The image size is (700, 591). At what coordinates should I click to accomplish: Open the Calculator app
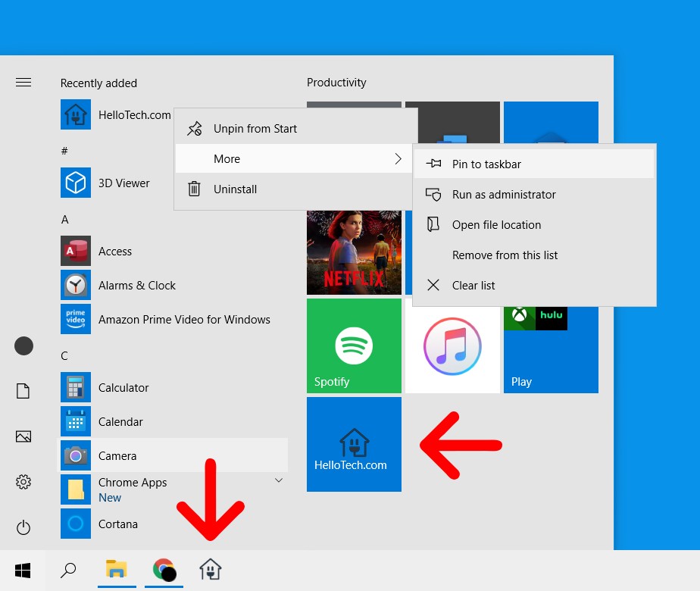[105, 387]
